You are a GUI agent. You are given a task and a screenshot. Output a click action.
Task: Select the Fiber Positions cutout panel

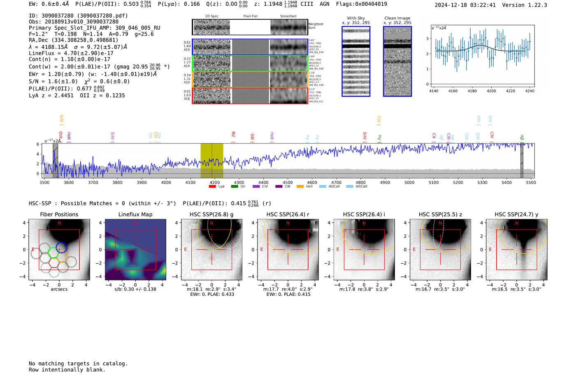pos(59,250)
